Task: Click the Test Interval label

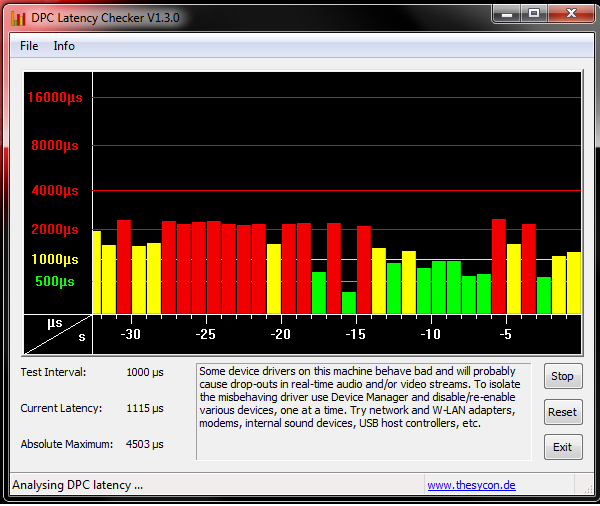Action: pos(54,372)
